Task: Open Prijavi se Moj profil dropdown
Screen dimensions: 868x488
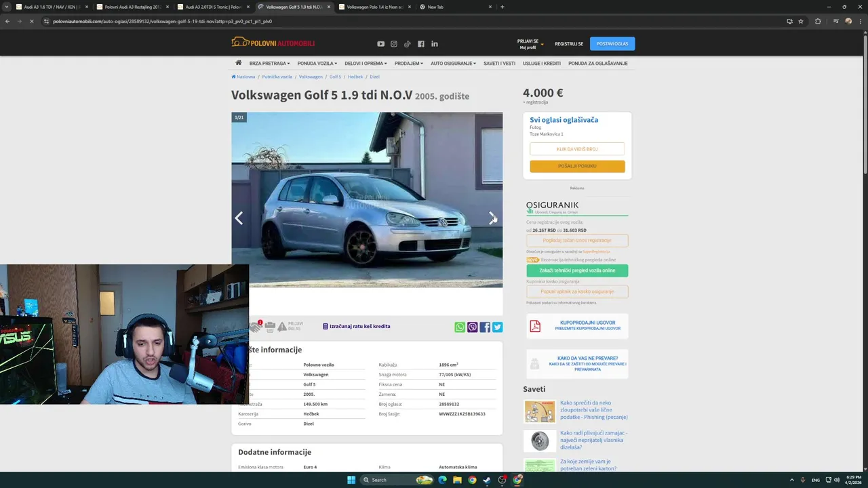Action: (530, 44)
